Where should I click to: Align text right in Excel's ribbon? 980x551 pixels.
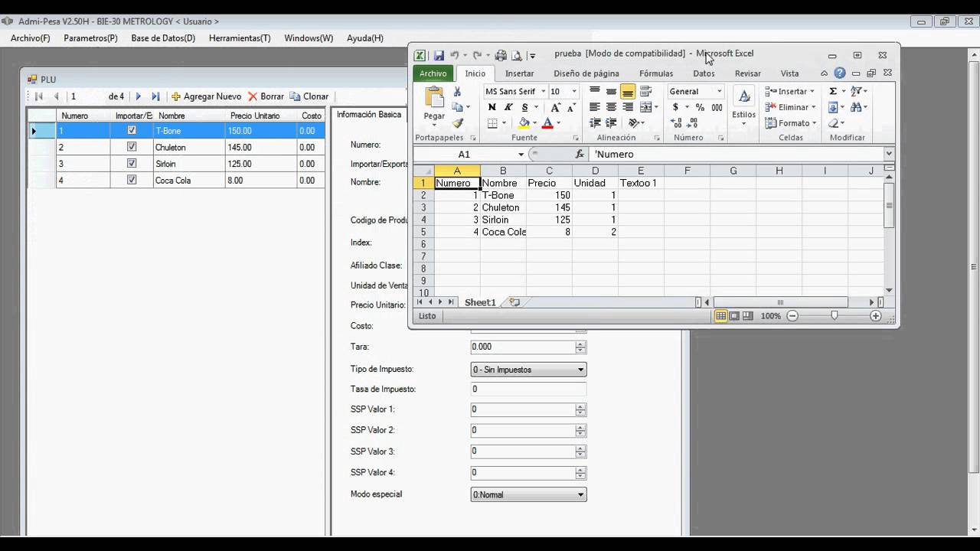click(628, 107)
